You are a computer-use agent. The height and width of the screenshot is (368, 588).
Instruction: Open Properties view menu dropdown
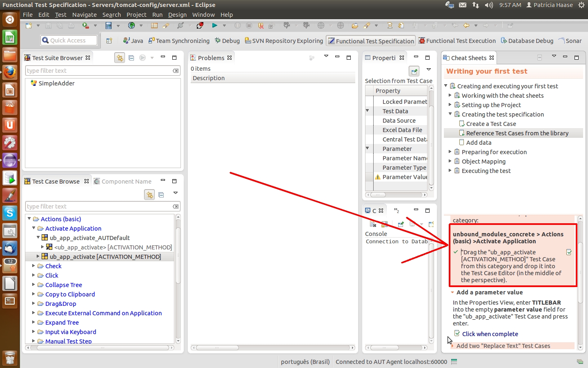point(429,70)
